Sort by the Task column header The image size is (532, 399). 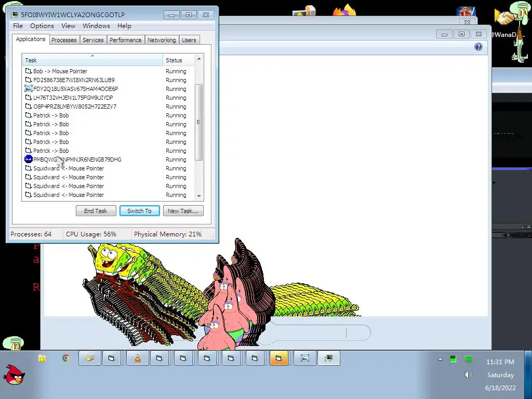[x=92, y=60]
